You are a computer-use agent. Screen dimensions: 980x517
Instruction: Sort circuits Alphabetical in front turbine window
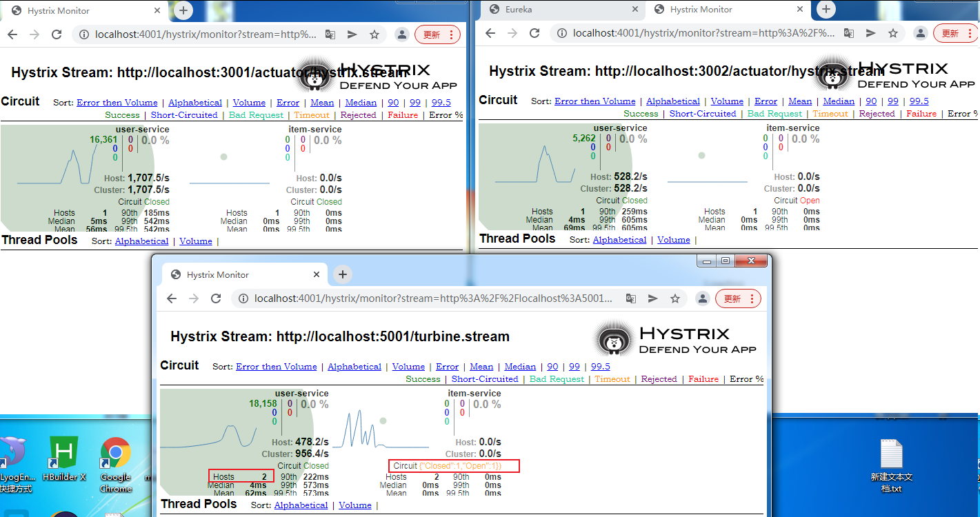tap(354, 367)
